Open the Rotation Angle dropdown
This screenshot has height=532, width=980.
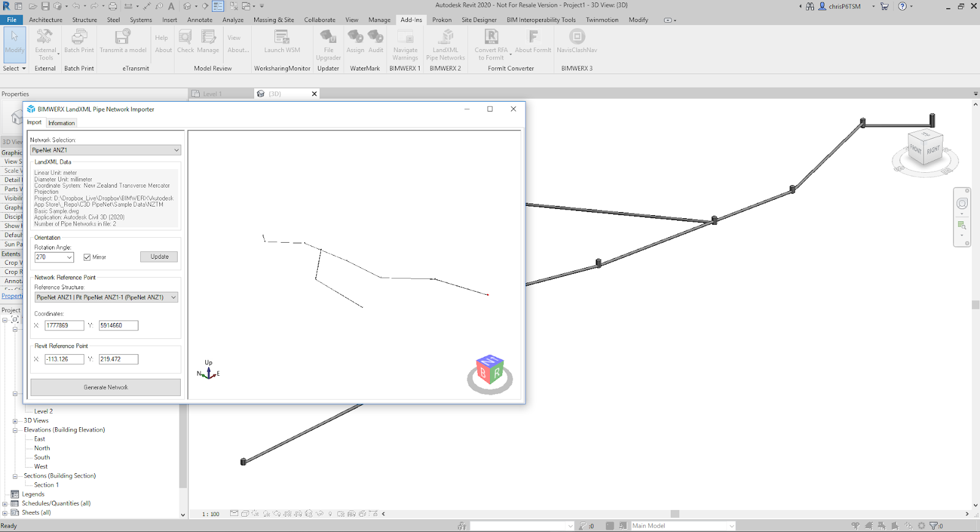(x=54, y=257)
